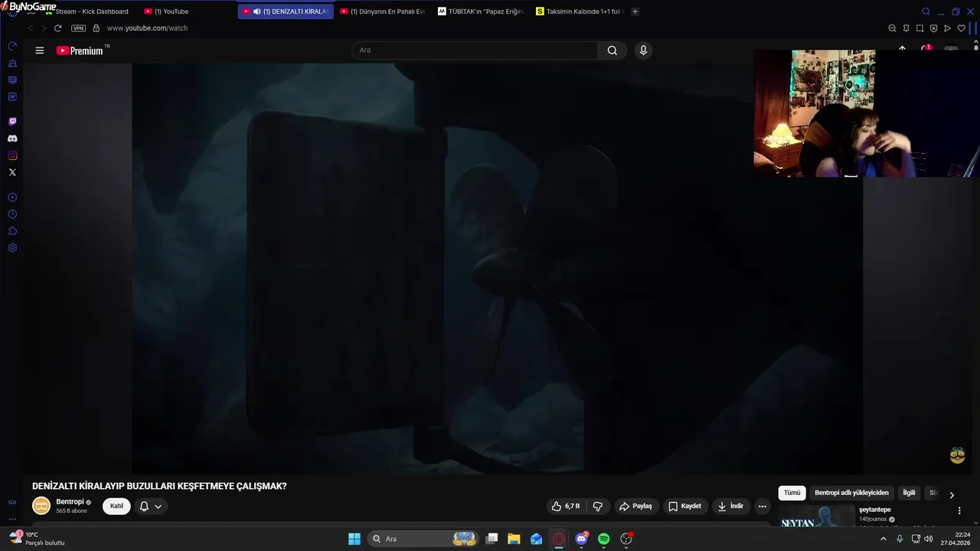
Task: Show hidden system tray icons chevron
Action: (883, 539)
